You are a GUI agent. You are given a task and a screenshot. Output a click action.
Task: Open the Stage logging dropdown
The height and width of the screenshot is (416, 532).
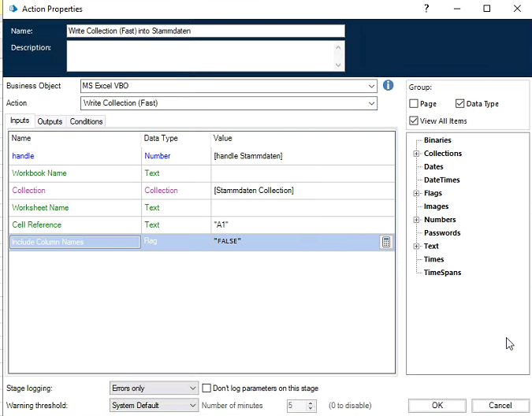(x=193, y=388)
